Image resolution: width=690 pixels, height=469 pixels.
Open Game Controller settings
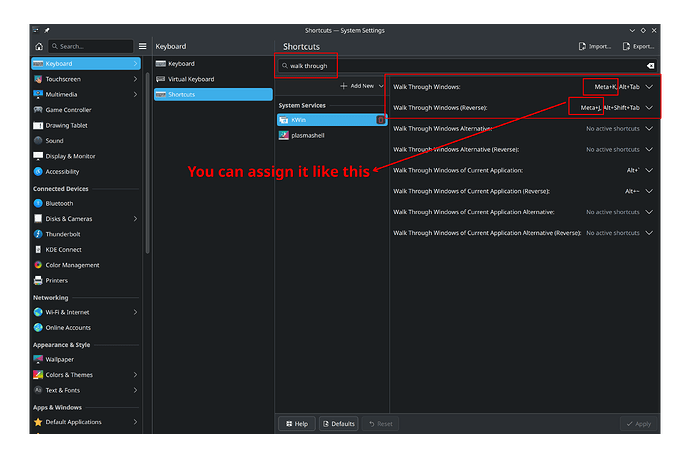[x=86, y=110]
